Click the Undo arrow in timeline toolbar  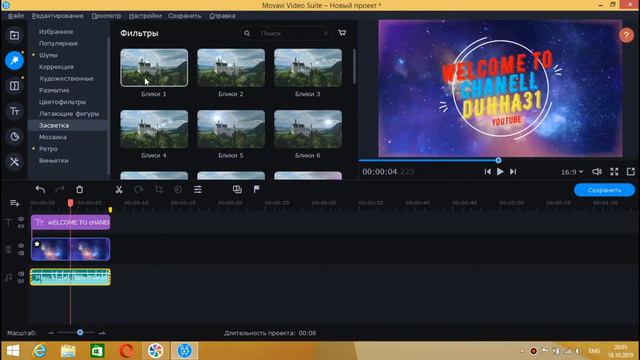pyautogui.click(x=40, y=189)
